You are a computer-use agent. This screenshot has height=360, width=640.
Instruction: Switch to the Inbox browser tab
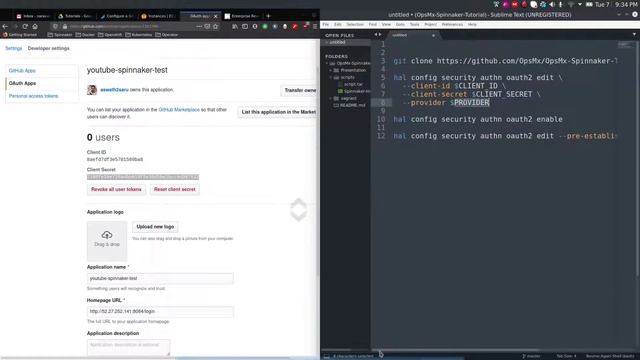tap(33, 16)
